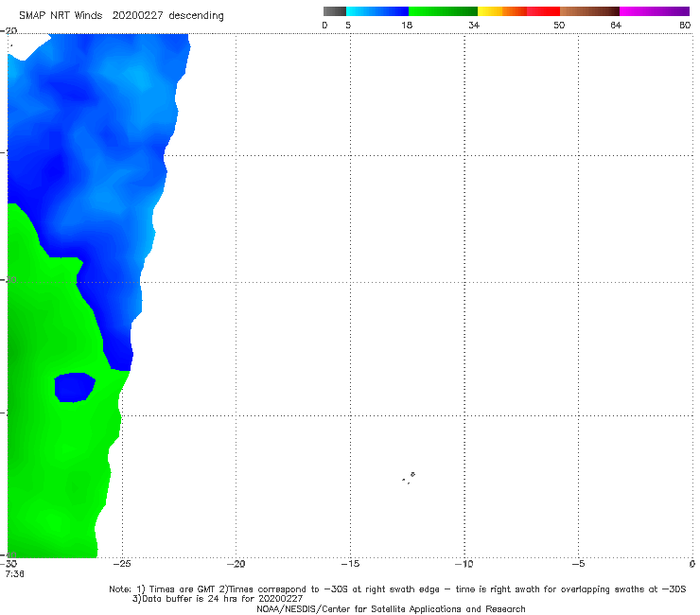Click the cyan-blue segment of the colorbar
Viewport: 700px width, 615px height.
(x=377, y=11)
